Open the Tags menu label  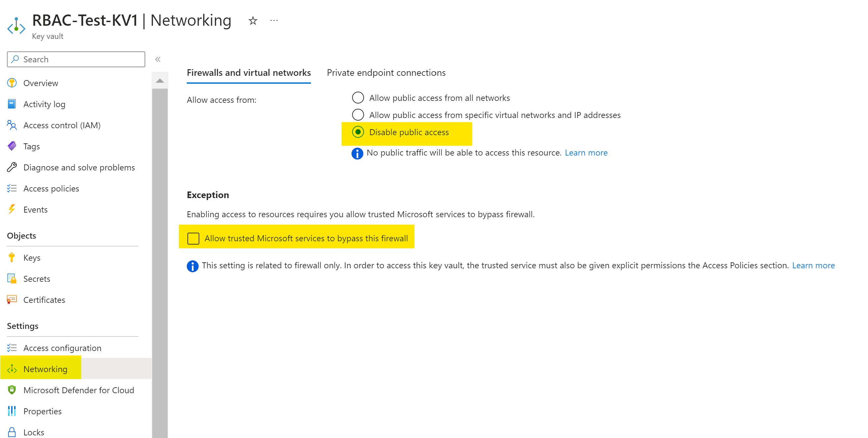tap(32, 146)
